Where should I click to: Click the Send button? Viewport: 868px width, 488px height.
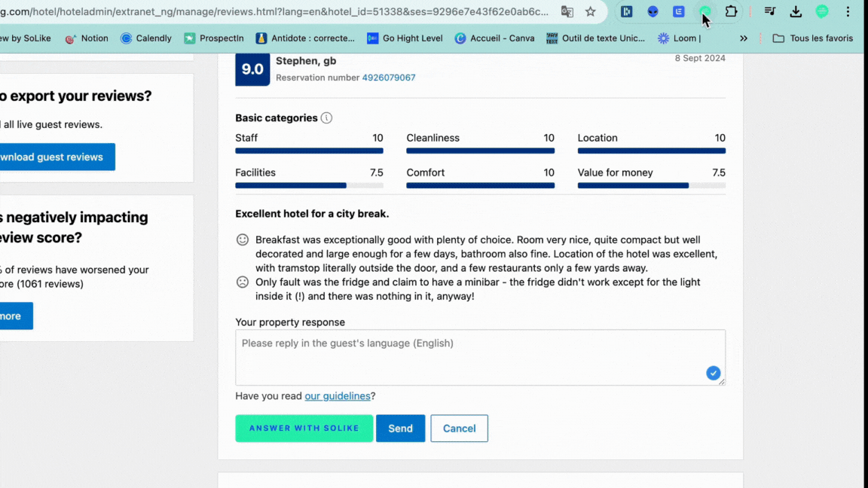pyautogui.click(x=400, y=429)
